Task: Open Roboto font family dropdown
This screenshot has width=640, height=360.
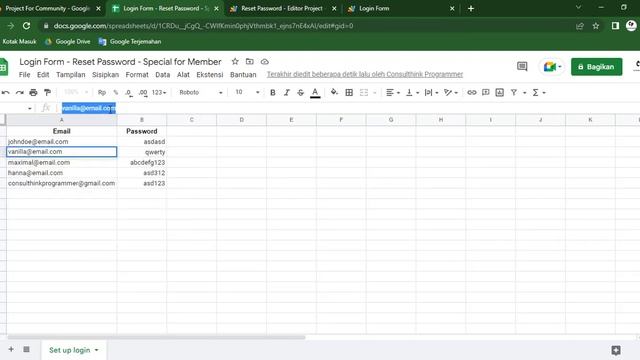Action: (201, 93)
